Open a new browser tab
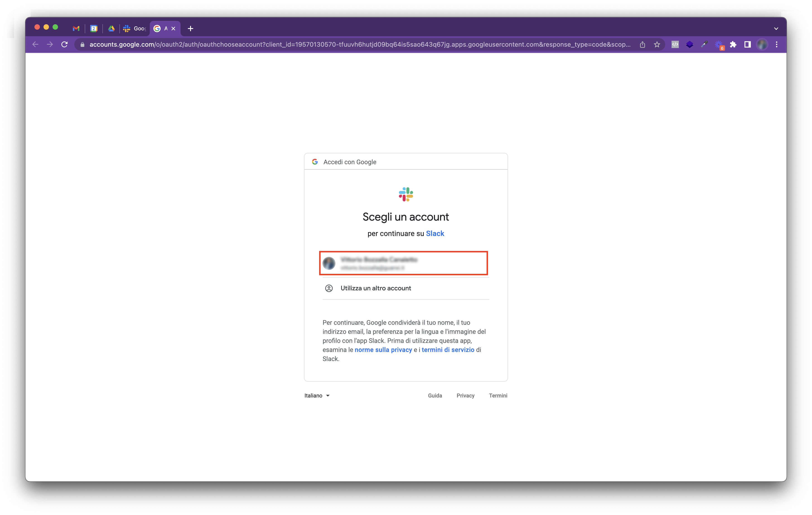This screenshot has height=515, width=812. [x=191, y=29]
